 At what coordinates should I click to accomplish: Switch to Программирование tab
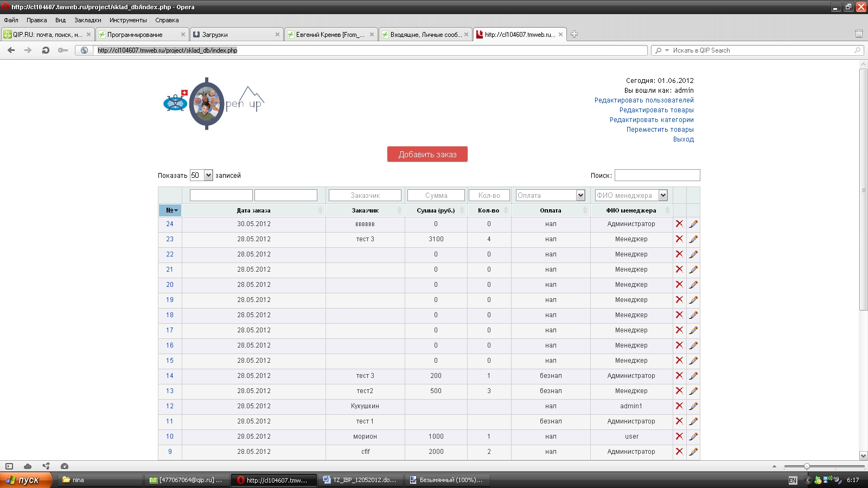pos(142,34)
